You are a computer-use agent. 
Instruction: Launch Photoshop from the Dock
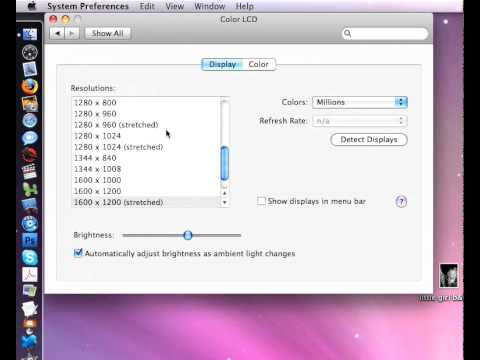click(x=30, y=240)
